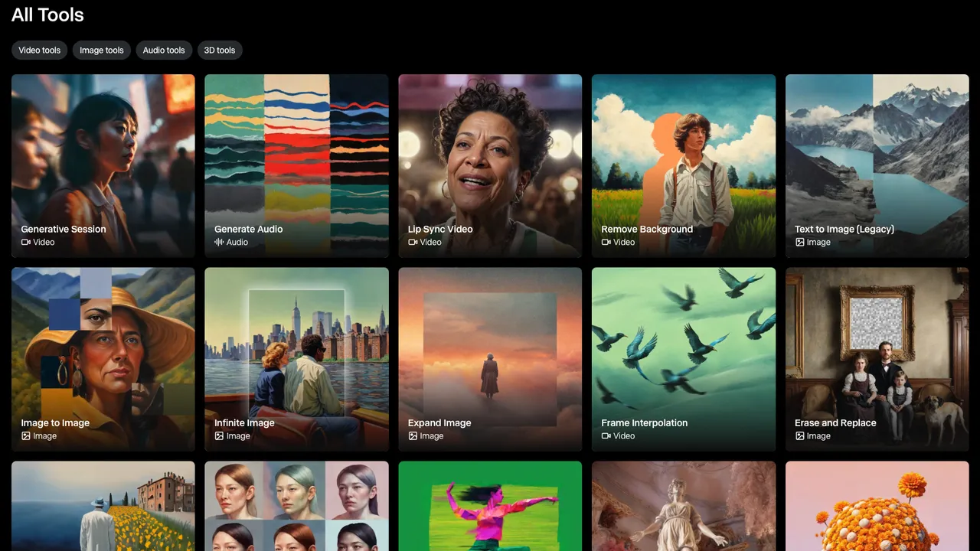Click the "Image" label under Infinite Image
Image resolution: width=980 pixels, height=551 pixels.
click(238, 435)
